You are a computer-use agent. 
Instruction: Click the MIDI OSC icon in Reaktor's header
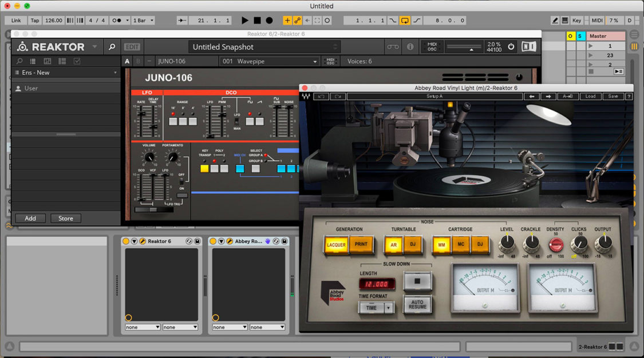click(x=433, y=46)
